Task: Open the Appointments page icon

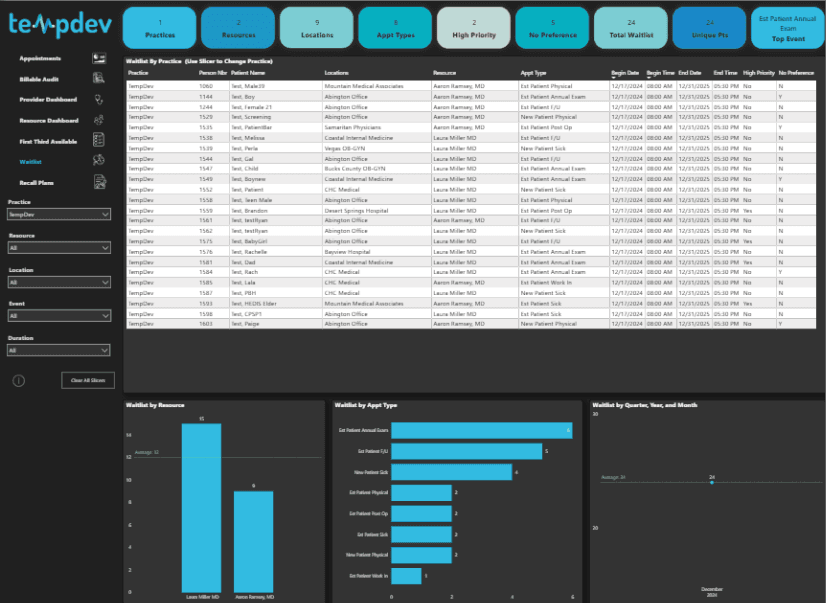Action: click(98, 59)
